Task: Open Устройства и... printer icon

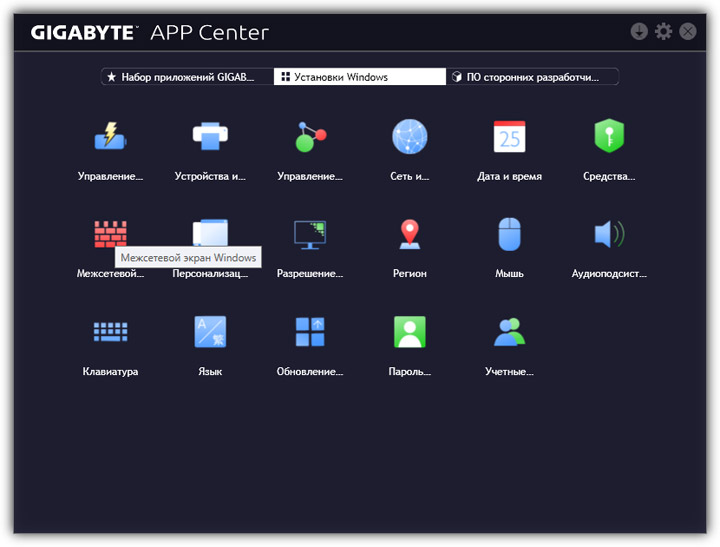Action: 210,136
